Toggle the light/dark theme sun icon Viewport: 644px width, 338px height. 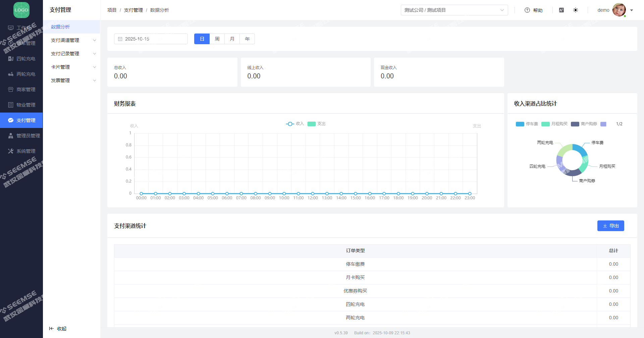tap(576, 10)
